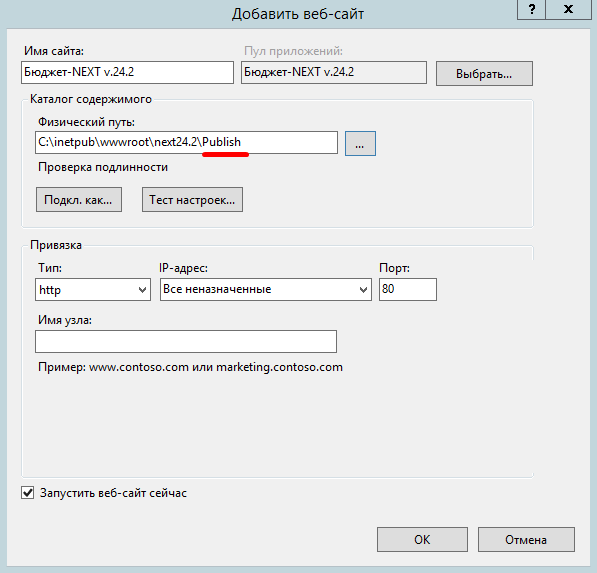Click the Пример: www.contoso.com hint text

(x=190, y=367)
